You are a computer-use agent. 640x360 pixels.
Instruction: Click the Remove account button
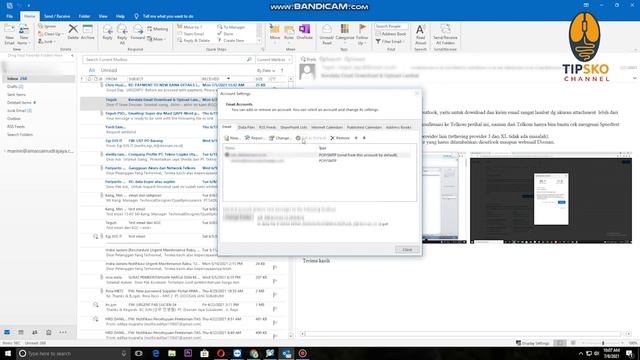pos(340,138)
